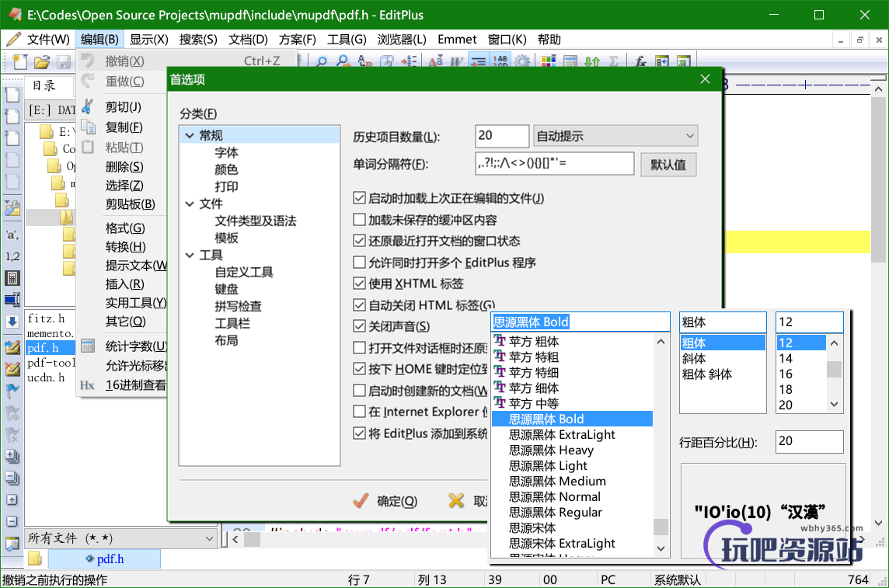Select 字体 in category tree

(226, 152)
